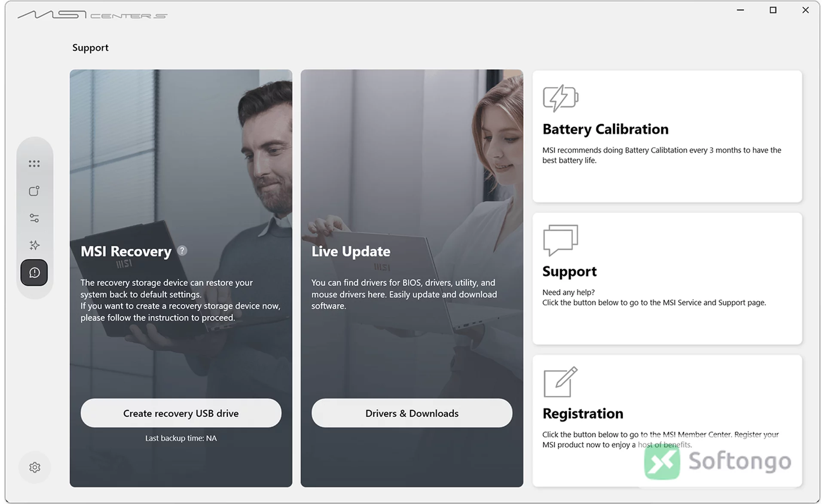Image resolution: width=825 pixels, height=504 pixels.
Task: Open the square notification-dot sidebar icon
Action: coord(34,191)
